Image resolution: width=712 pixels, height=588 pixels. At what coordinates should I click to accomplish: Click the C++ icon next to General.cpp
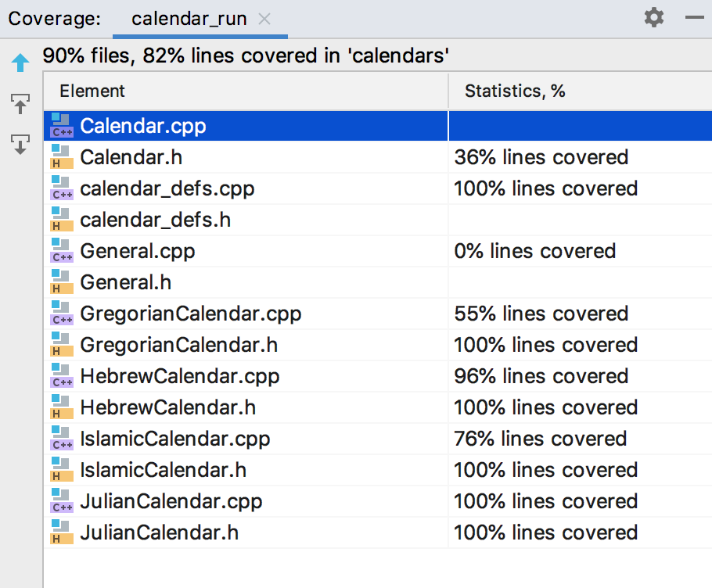[x=61, y=250]
